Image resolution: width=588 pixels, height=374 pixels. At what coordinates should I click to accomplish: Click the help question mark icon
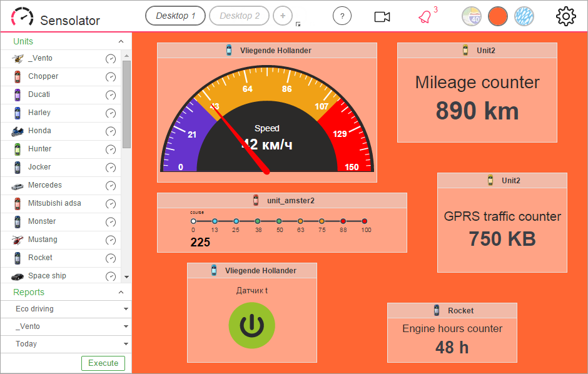(x=342, y=16)
